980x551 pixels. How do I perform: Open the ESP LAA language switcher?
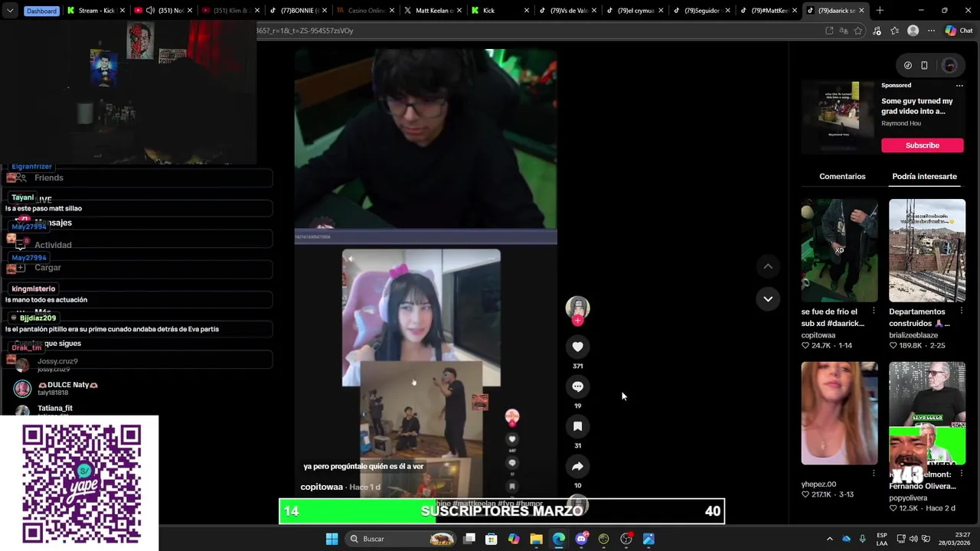(882, 539)
